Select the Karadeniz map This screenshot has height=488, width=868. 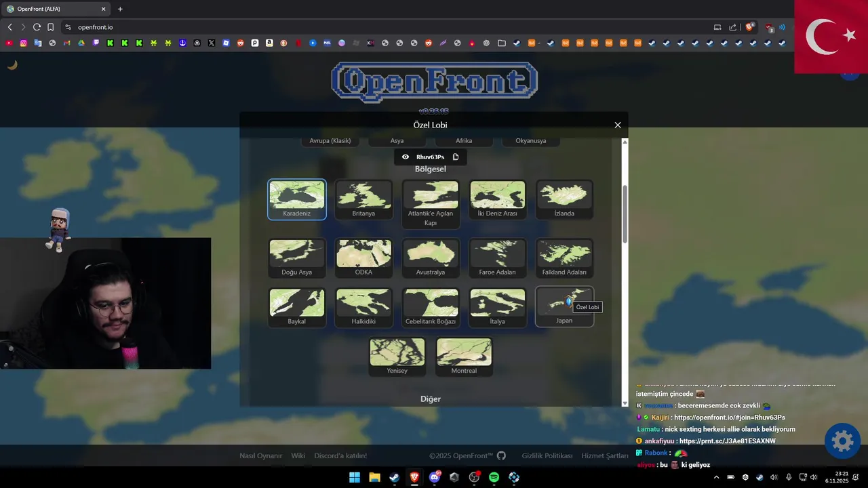pos(297,199)
